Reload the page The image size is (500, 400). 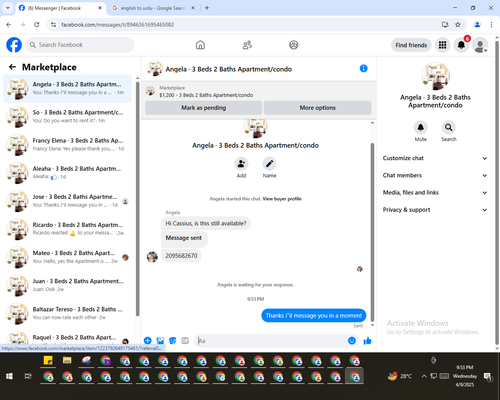[x=37, y=24]
